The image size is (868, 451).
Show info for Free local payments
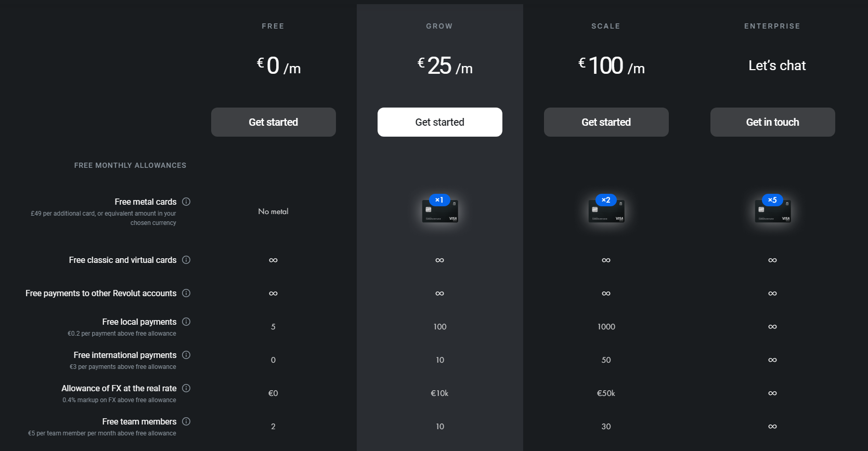point(186,322)
